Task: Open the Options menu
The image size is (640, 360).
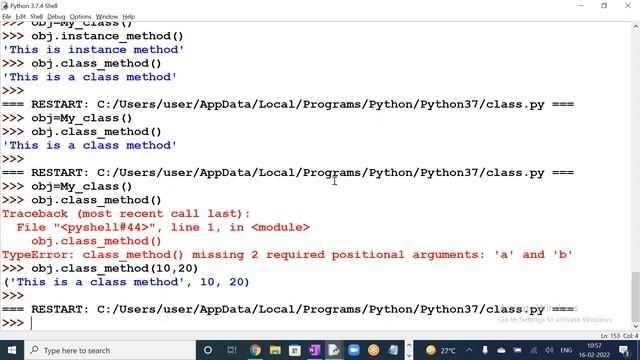Action: pyautogui.click(x=80, y=17)
